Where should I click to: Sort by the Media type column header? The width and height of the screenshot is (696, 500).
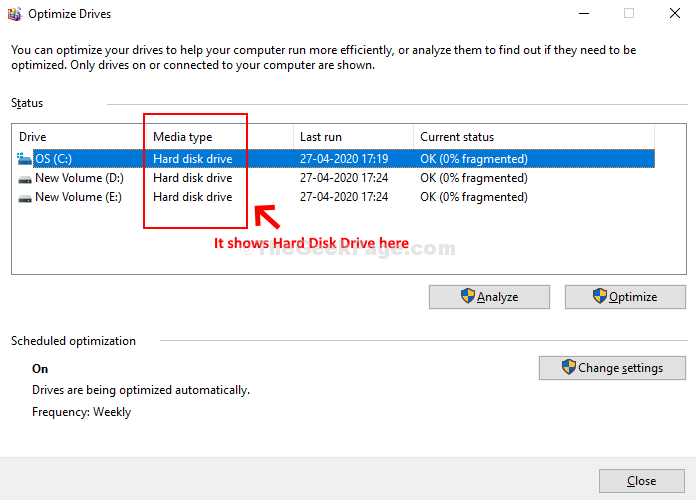click(220, 137)
